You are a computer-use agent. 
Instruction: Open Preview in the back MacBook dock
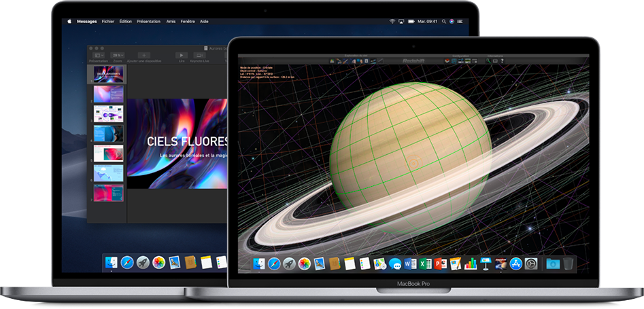coord(175,263)
